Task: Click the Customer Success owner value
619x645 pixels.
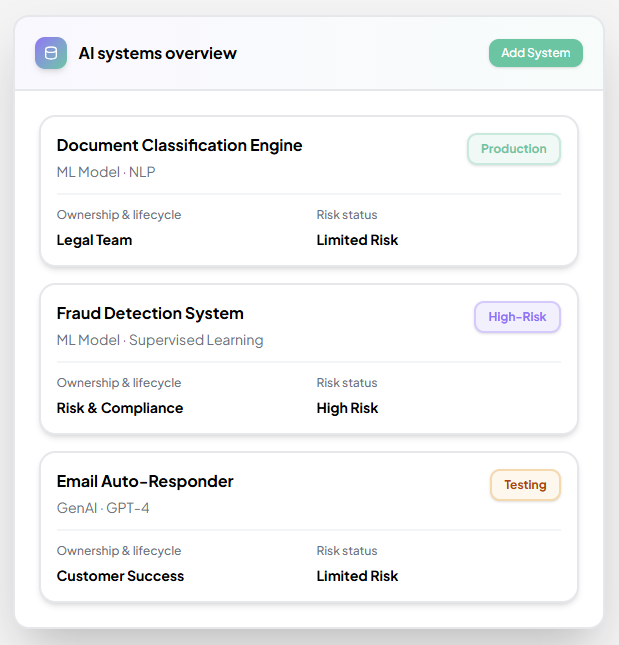Action: 120,576
